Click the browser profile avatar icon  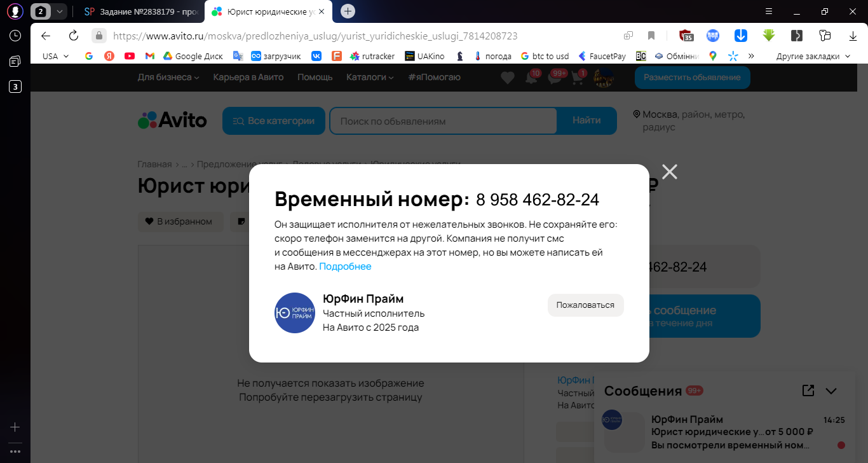[x=15, y=11]
